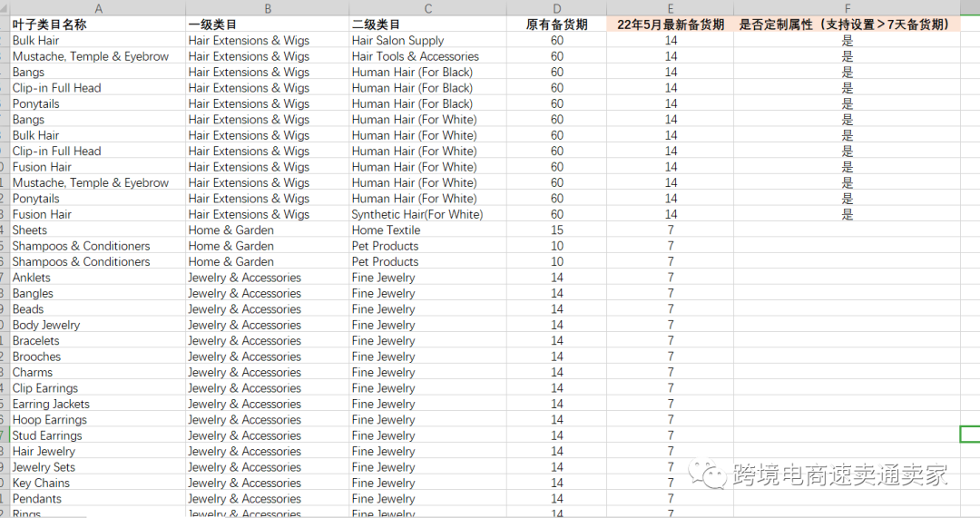Screen dimensions: 980x518
Task: Select the Sheets cell
Action: (x=98, y=230)
